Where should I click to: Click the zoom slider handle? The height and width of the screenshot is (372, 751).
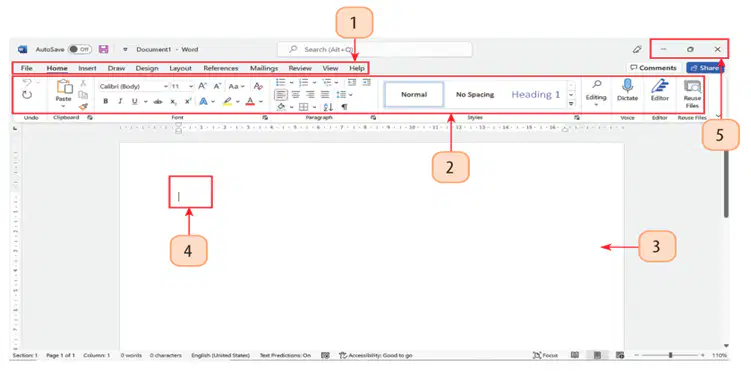tap(670, 355)
